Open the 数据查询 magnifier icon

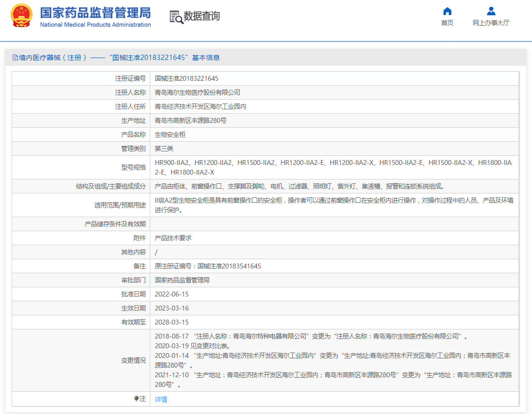pos(176,17)
